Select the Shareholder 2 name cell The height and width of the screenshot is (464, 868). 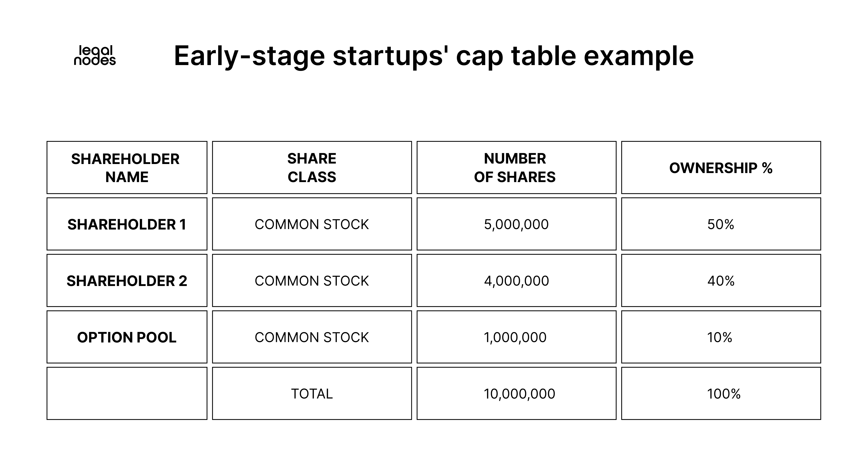[x=127, y=281]
